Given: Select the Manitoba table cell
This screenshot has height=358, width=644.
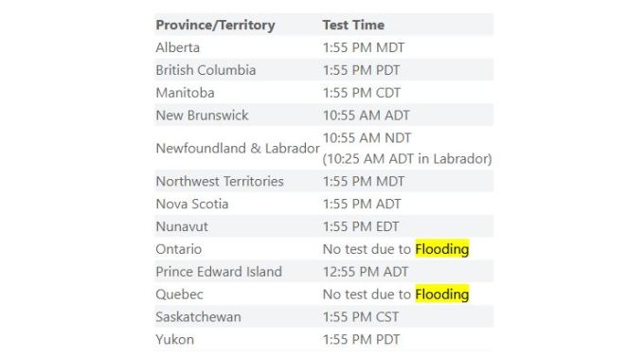Looking at the screenshot, I should (x=186, y=93).
